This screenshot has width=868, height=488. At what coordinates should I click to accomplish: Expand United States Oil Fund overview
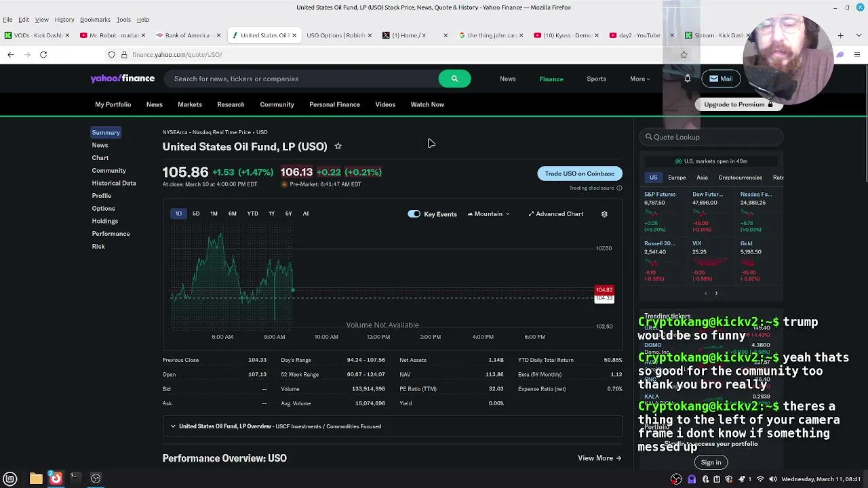(x=392, y=426)
